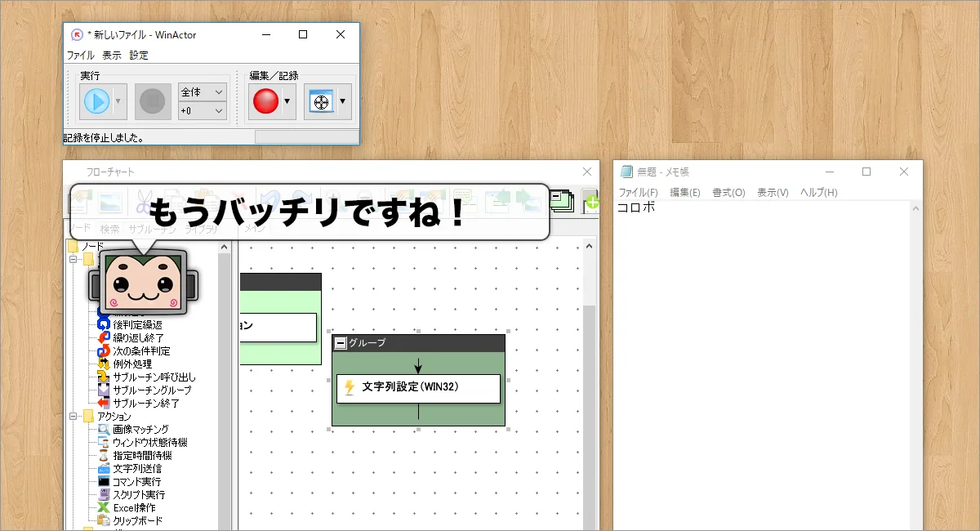
Task: Open 書式(O) menu in メモ帳
Action: [728, 193]
